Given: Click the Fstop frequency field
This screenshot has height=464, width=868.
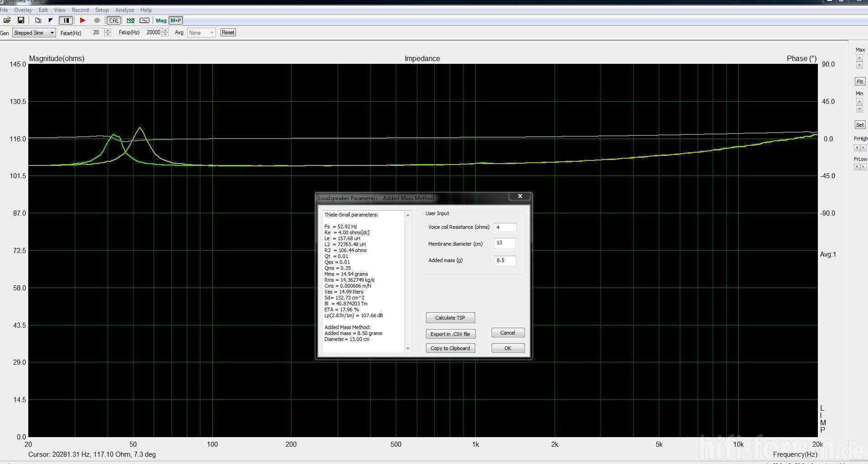Looking at the screenshot, I should [152, 32].
